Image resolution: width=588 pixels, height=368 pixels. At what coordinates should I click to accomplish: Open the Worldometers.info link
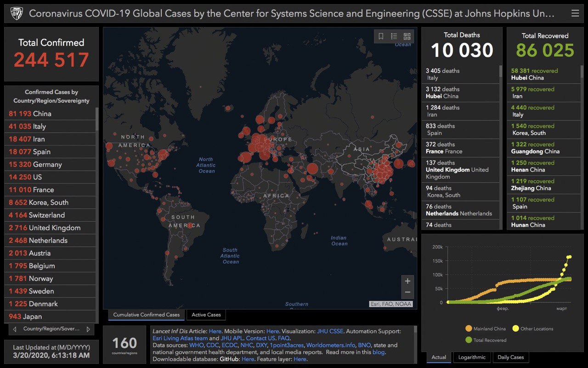pyautogui.click(x=331, y=345)
